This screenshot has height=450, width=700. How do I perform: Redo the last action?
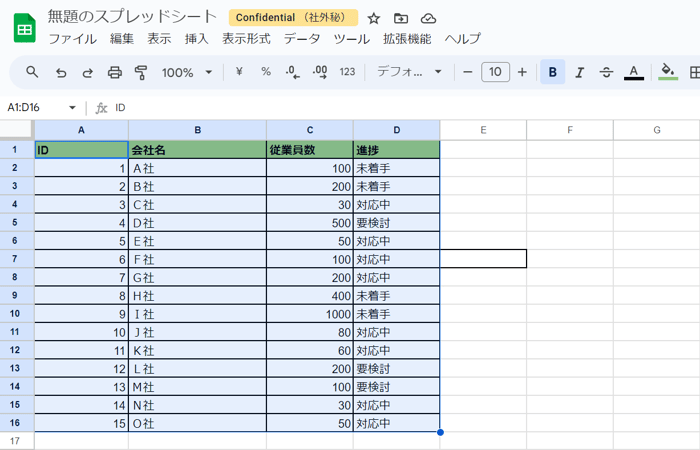88,72
